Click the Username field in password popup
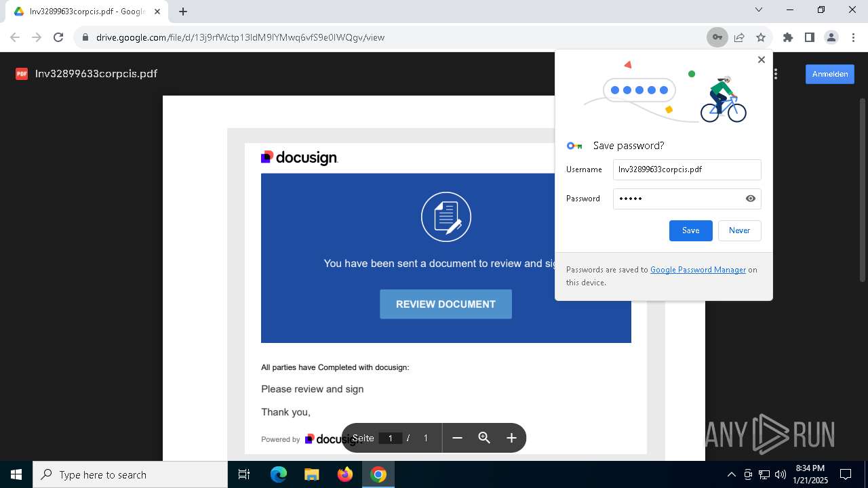The height and width of the screenshot is (488, 868). pyautogui.click(x=687, y=169)
